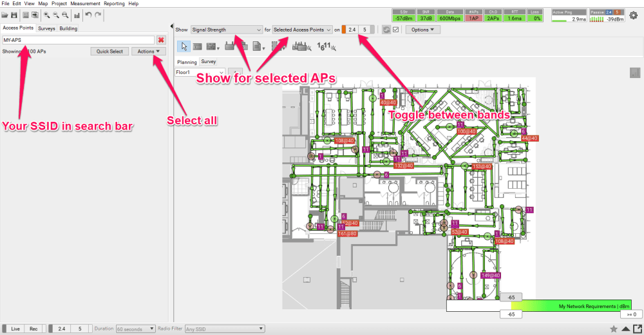Image resolution: width=644 pixels, height=335 pixels.
Task: Open the File menu
Action: (x=5, y=3)
